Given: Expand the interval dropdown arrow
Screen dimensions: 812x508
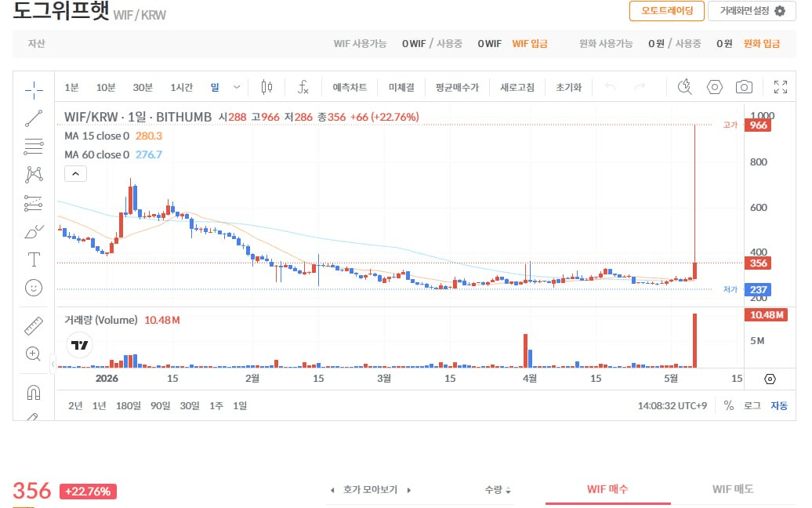Looking at the screenshot, I should pyautogui.click(x=237, y=87).
